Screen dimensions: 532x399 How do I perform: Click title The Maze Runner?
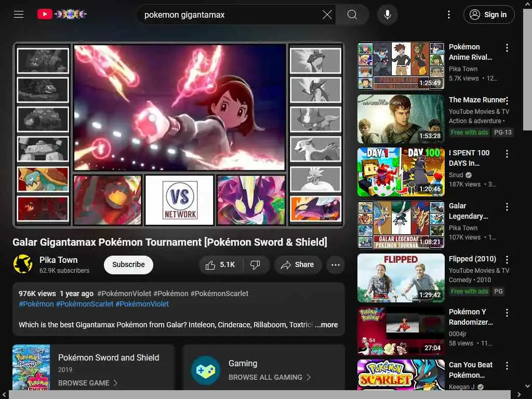pyautogui.click(x=477, y=100)
